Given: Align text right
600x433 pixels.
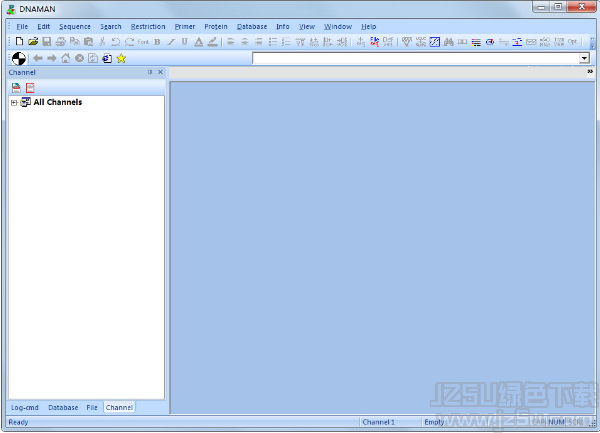Looking at the screenshot, I should [x=258, y=42].
